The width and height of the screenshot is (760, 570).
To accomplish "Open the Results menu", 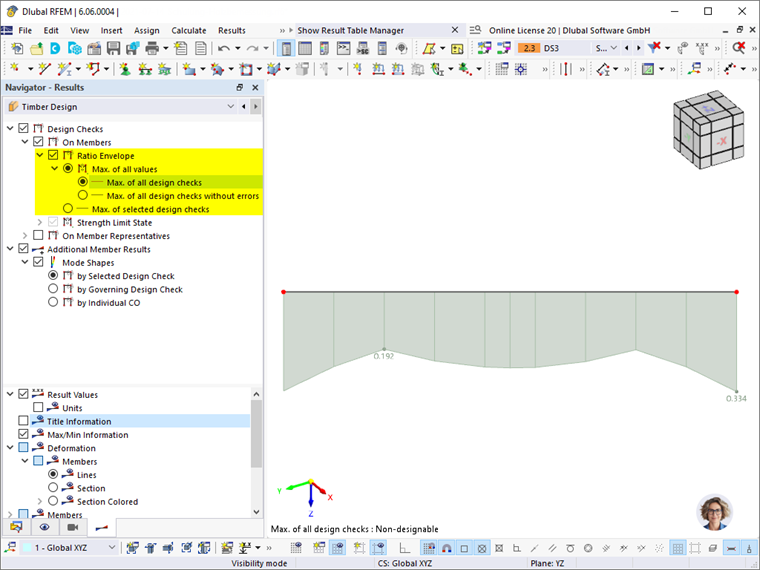I will point(232,30).
